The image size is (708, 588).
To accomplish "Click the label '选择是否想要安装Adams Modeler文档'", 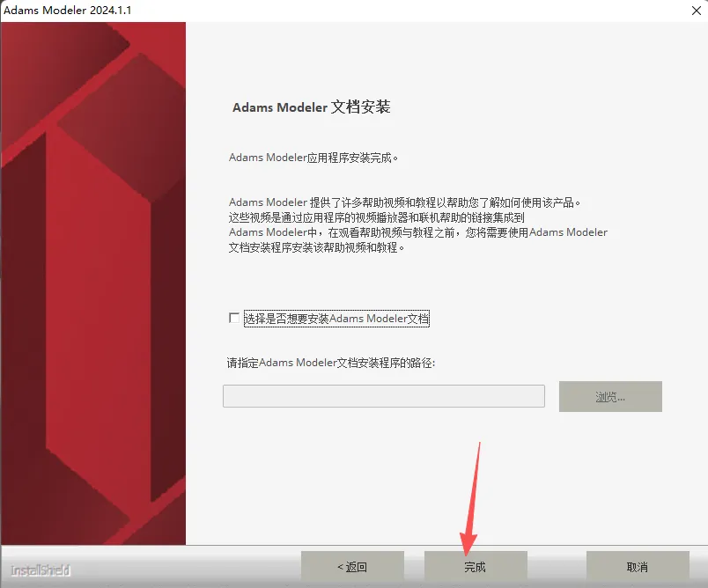I will (x=337, y=319).
